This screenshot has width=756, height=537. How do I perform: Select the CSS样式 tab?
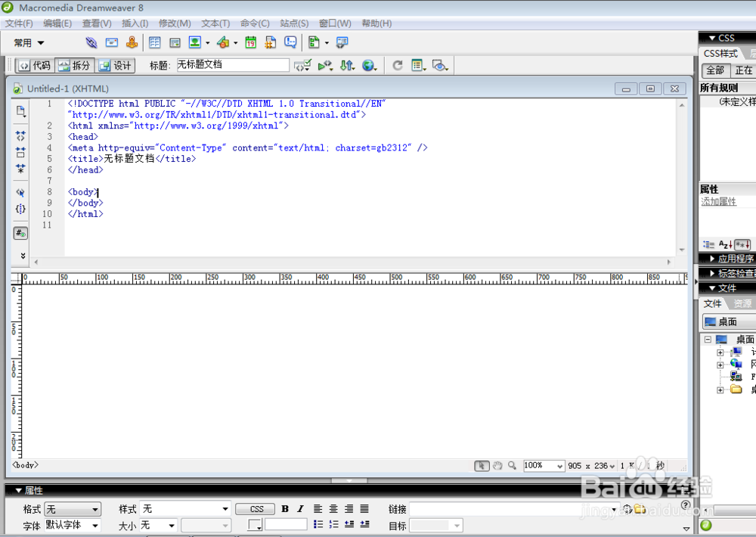pos(720,54)
